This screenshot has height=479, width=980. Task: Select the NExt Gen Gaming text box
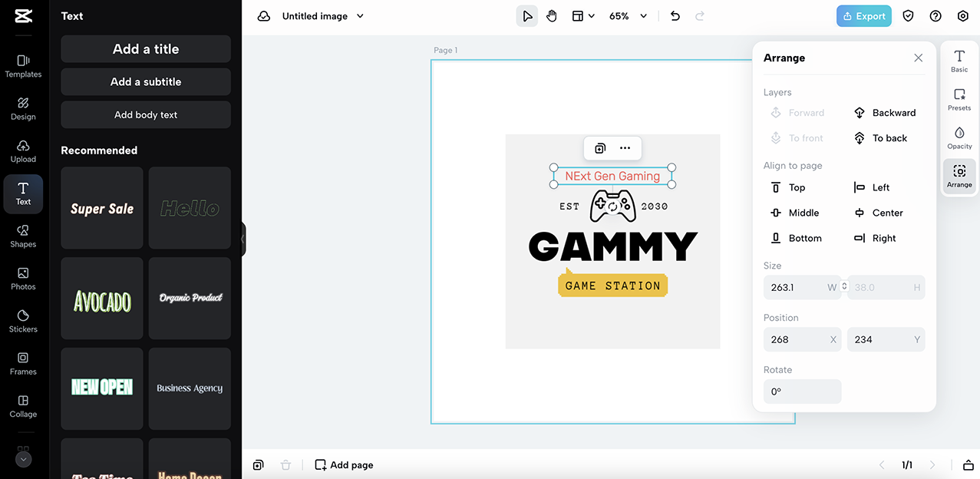click(612, 176)
